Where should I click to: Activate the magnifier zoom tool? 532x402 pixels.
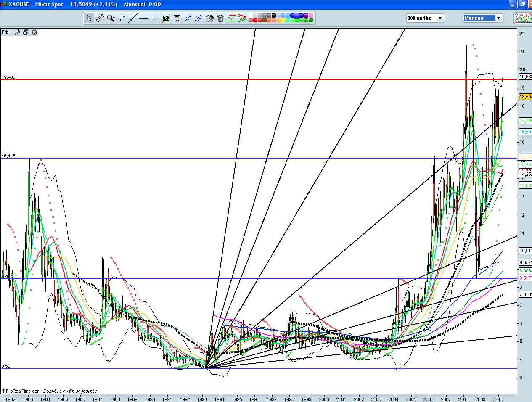click(x=111, y=18)
